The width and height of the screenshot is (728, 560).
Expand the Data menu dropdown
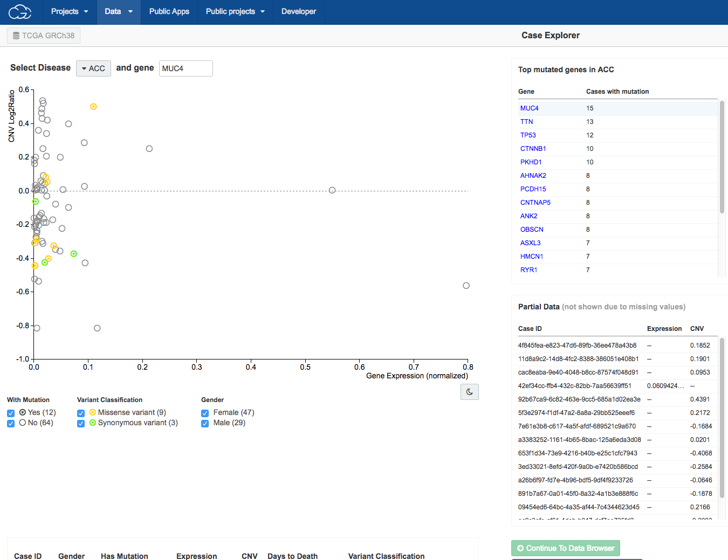click(119, 11)
